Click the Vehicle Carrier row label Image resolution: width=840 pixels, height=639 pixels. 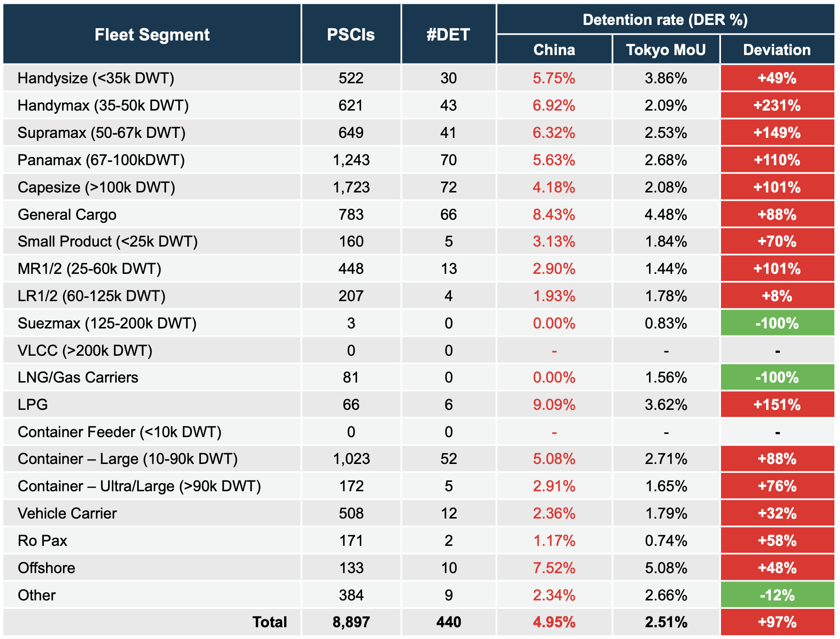(x=67, y=513)
